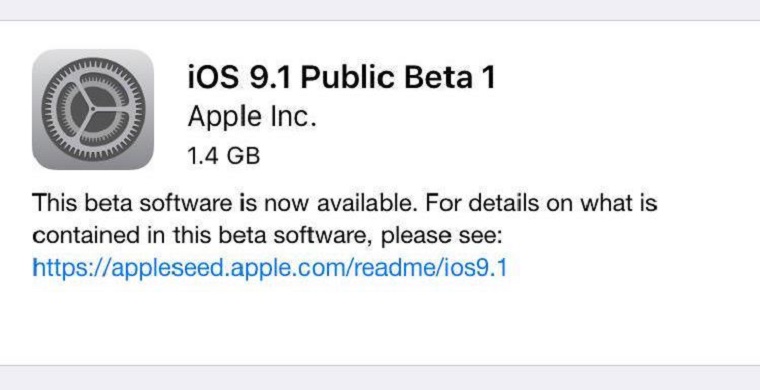
Task: Click the words "please see:" before the link
Action: tap(444, 237)
